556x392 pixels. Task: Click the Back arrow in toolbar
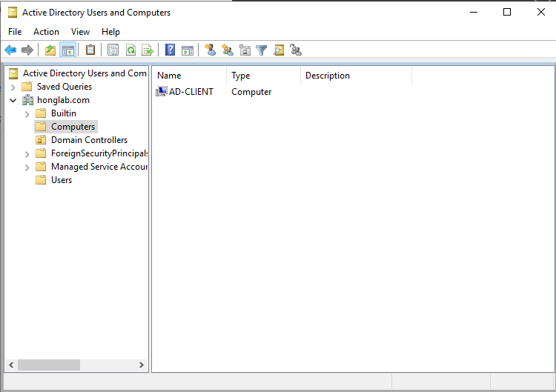click(x=10, y=50)
